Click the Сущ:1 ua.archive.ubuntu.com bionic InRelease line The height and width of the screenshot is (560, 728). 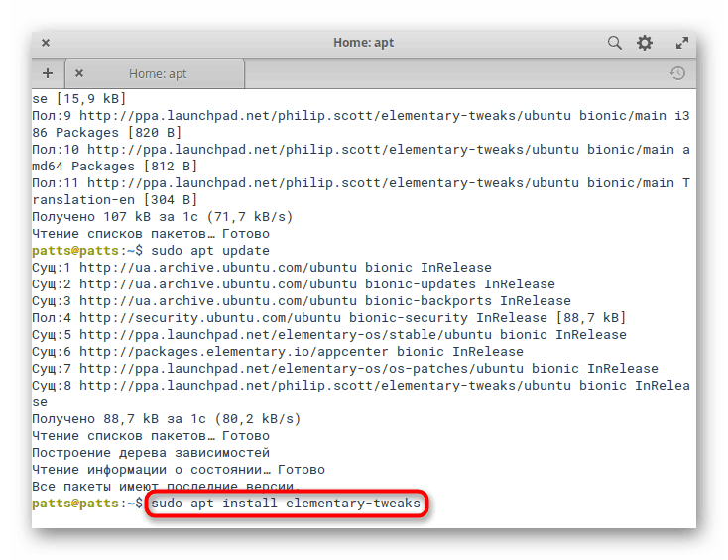tap(262, 268)
